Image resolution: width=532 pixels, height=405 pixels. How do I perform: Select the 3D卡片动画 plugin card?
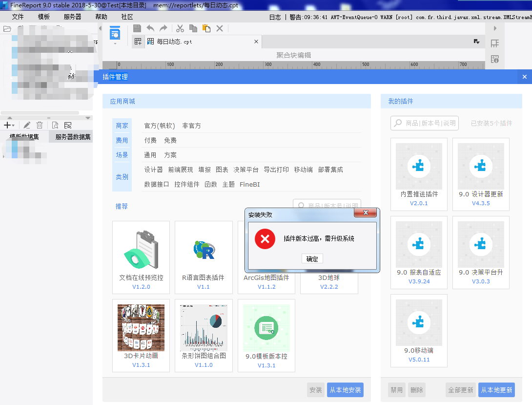[x=141, y=336]
